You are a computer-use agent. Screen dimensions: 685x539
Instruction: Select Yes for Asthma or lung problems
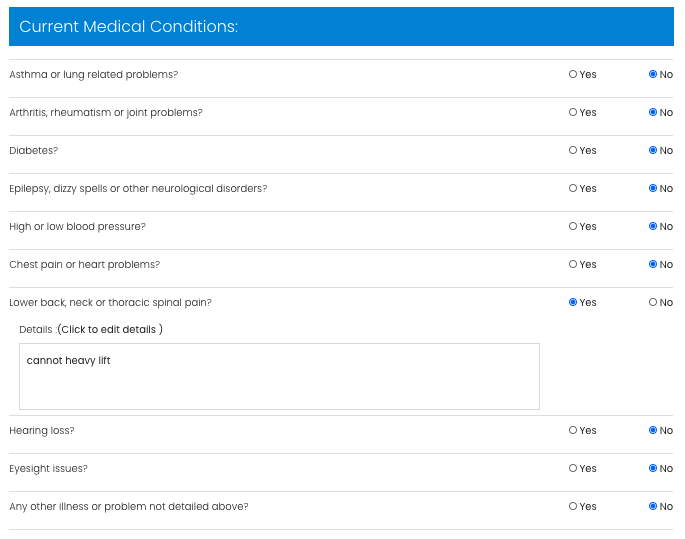click(573, 74)
